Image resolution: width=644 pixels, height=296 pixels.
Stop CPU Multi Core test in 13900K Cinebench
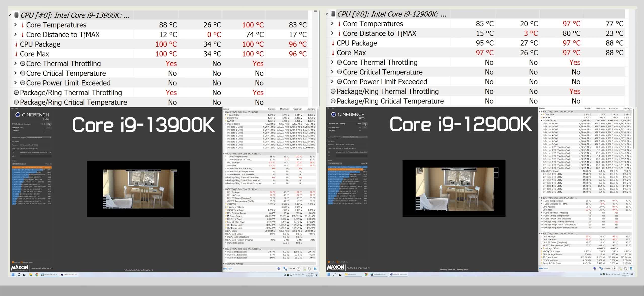pyautogui.click(x=49, y=124)
